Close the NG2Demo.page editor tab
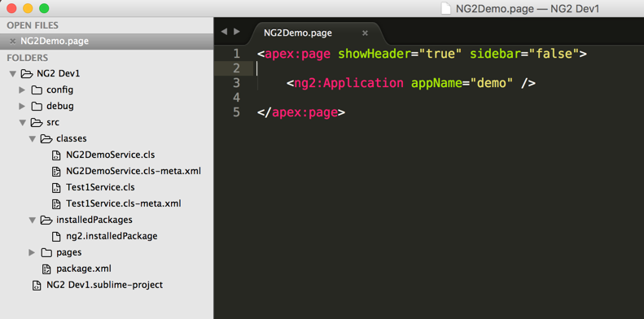Image resolution: width=644 pixels, height=319 pixels. point(365,33)
